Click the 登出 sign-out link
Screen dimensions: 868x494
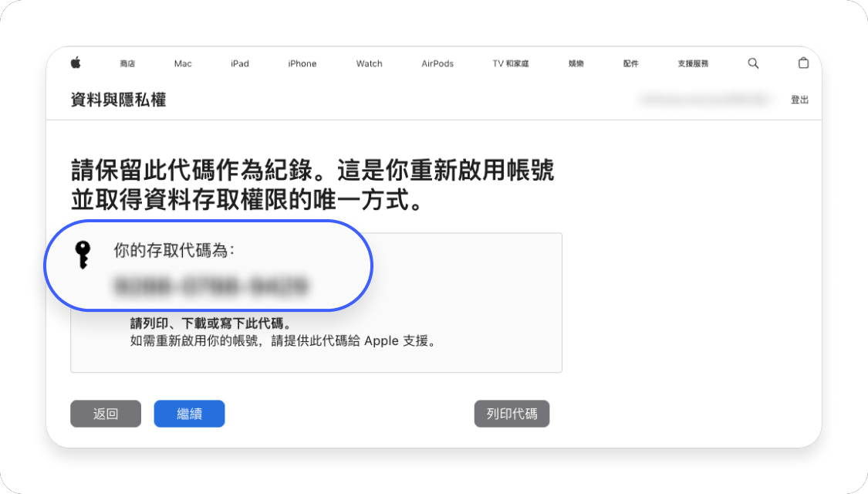pos(799,100)
